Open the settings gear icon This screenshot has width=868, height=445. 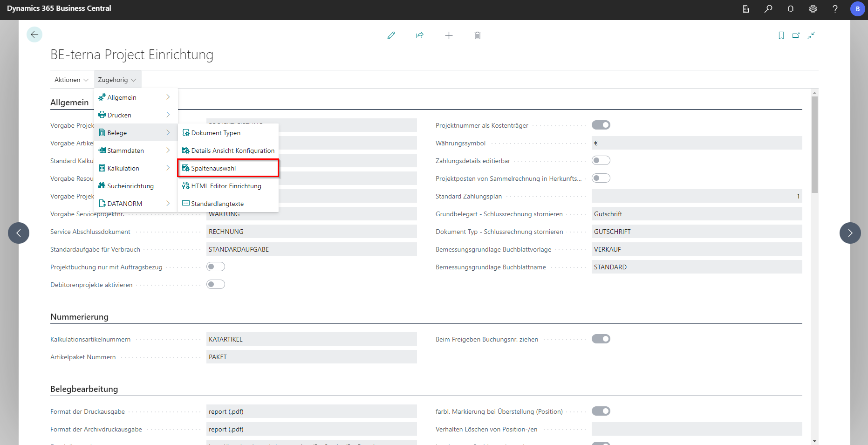[813, 9]
